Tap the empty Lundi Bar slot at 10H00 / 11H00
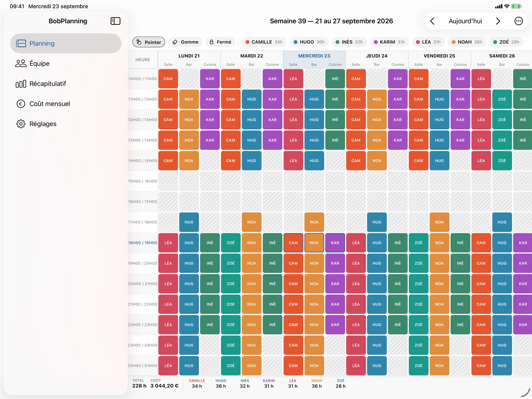The width and height of the screenshot is (532, 399). pos(189,79)
